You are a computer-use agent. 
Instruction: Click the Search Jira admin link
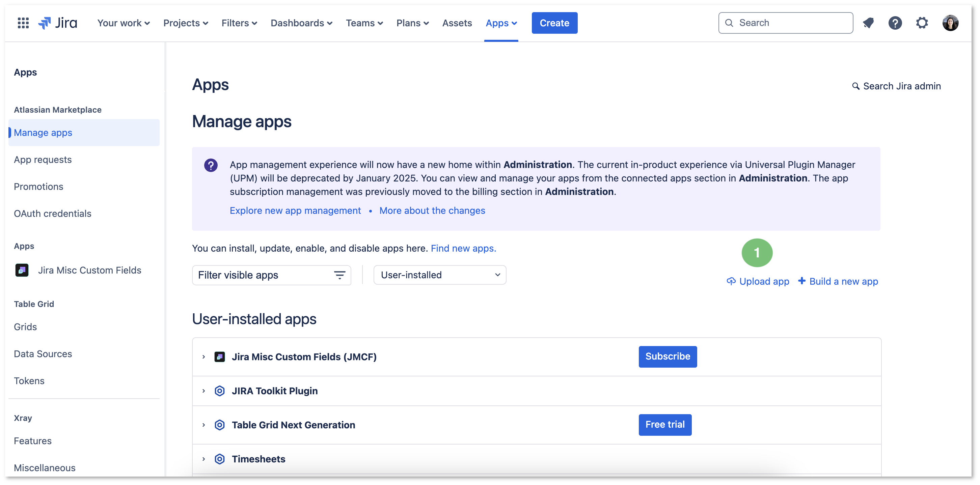[x=902, y=86]
